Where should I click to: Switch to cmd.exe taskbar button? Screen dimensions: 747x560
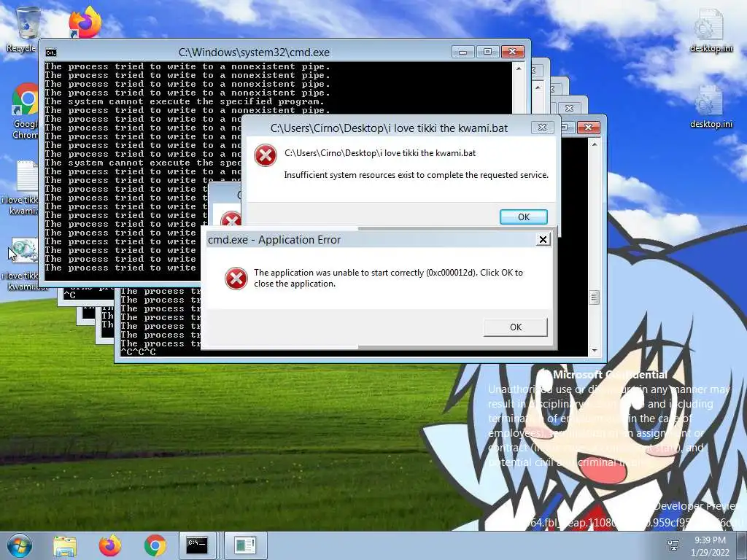197,545
